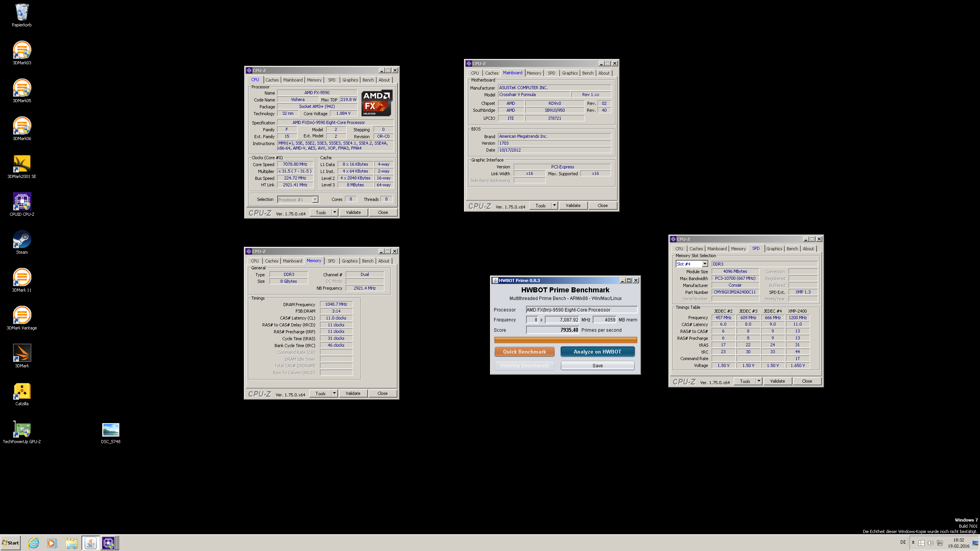Open the Processor #1 selection dropdown

point(298,199)
